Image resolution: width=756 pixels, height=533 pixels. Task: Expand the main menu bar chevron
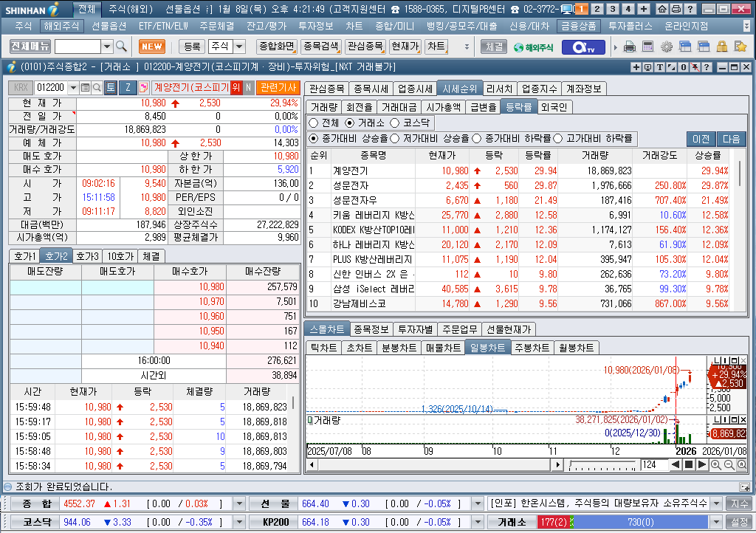(747, 26)
